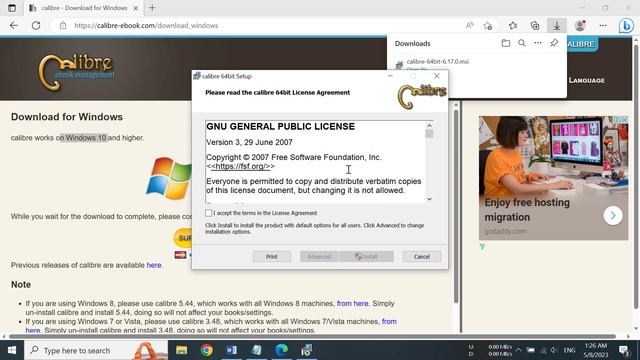Toggle the Downloads toolbar button
Viewport: 640px width, 360px height.
pyautogui.click(x=557, y=26)
